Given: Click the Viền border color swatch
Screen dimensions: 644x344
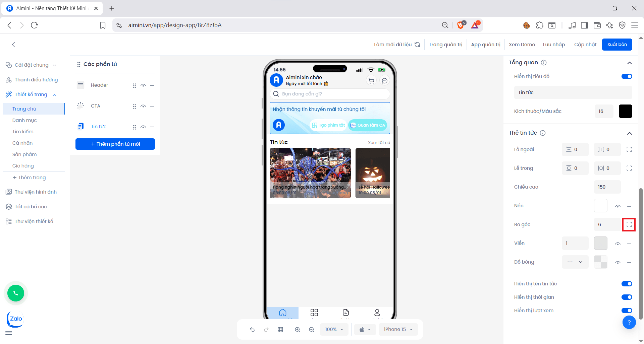Looking at the screenshot, I should [x=600, y=243].
